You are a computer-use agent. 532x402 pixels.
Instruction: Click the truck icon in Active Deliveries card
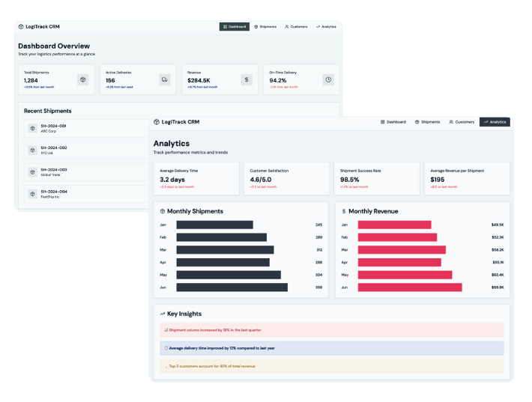pos(164,79)
